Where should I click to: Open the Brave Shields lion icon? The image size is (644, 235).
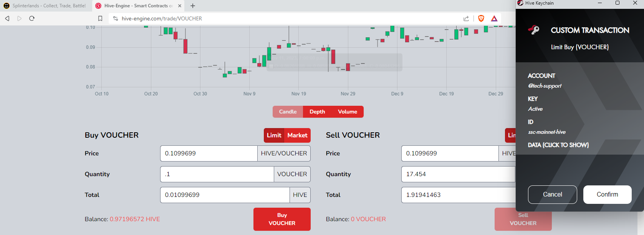click(481, 18)
